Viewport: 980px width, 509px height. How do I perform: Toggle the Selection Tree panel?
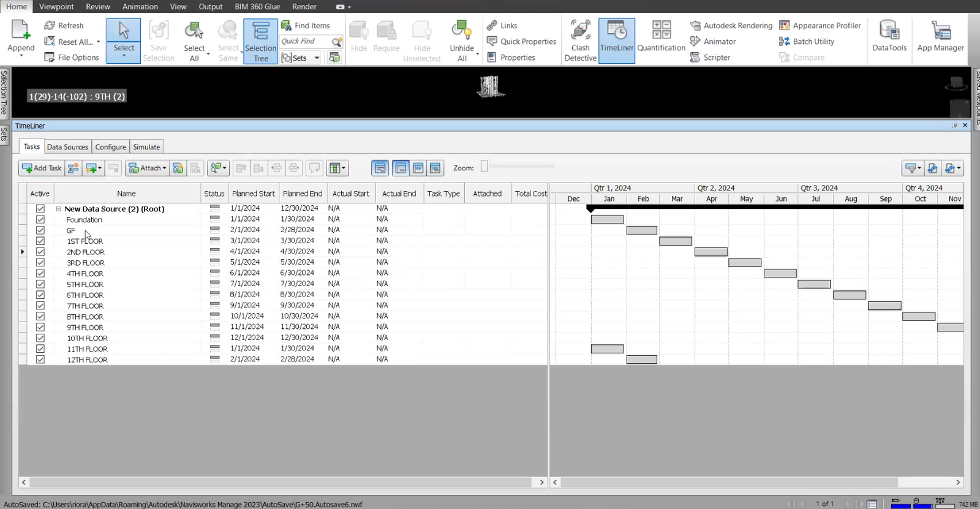coord(260,41)
